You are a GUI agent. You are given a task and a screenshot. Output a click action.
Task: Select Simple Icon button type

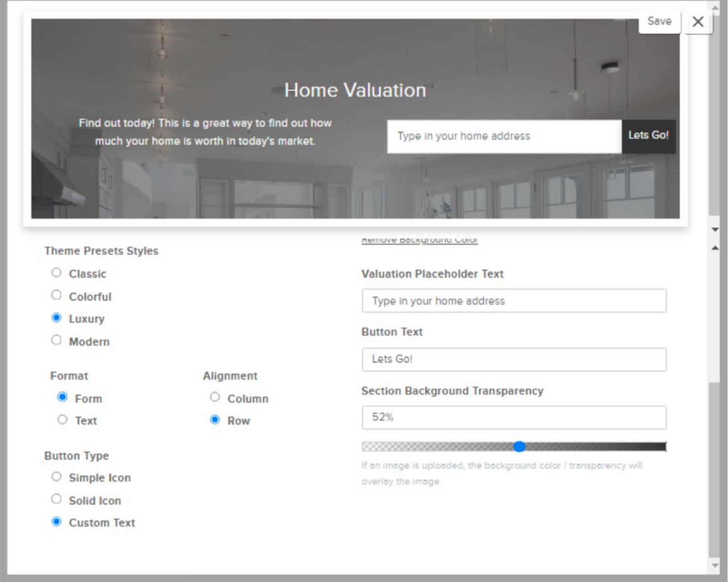click(56, 477)
